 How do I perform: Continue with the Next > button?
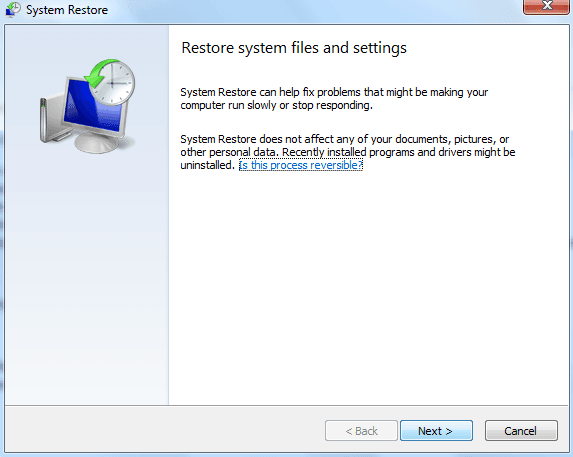(x=436, y=431)
